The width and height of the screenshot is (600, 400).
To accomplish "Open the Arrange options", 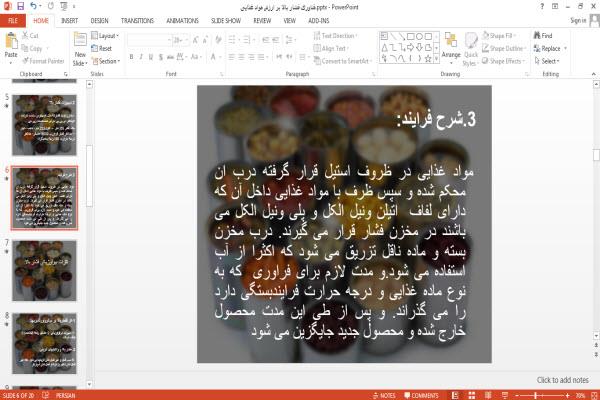I will pyautogui.click(x=451, y=48).
